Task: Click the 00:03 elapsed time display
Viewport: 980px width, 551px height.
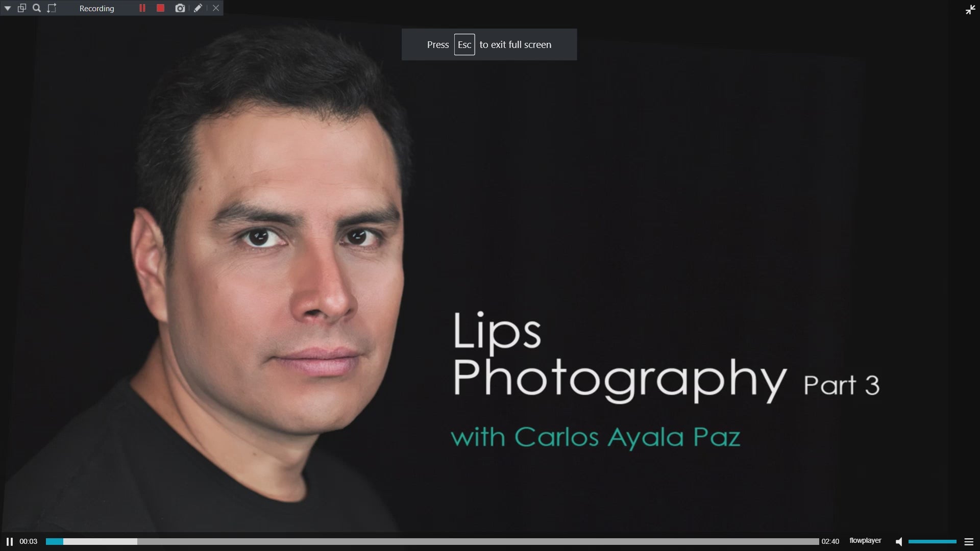Action: pyautogui.click(x=29, y=541)
